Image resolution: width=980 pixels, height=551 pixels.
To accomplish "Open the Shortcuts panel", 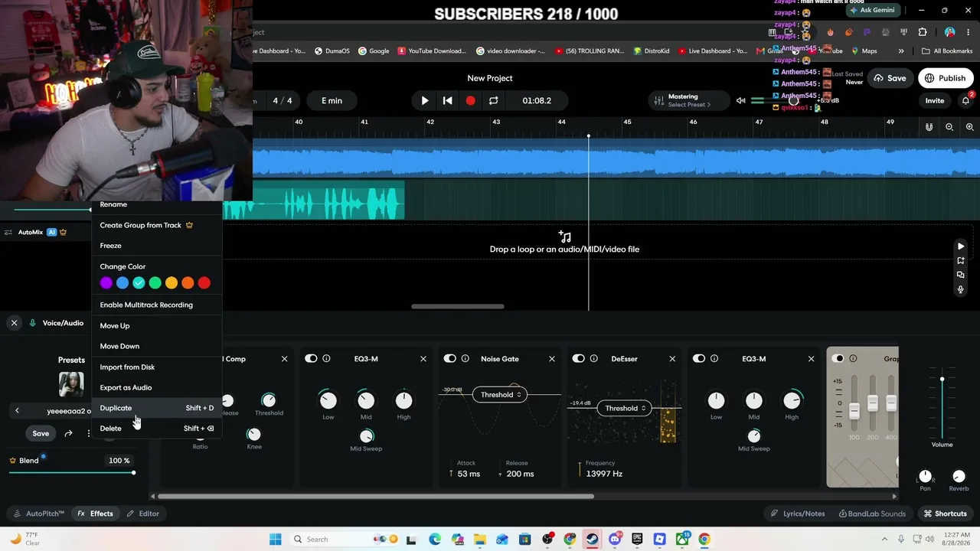I will 946,514.
